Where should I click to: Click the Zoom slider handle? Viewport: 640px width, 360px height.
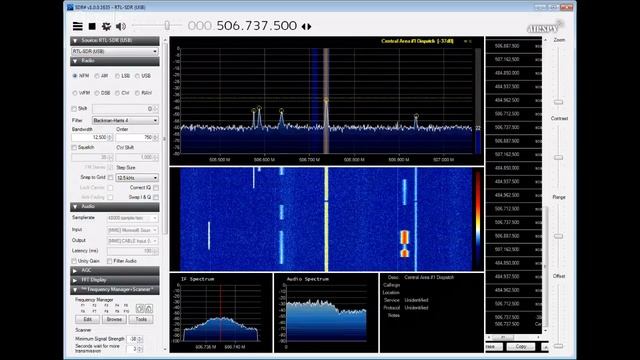[558, 102]
